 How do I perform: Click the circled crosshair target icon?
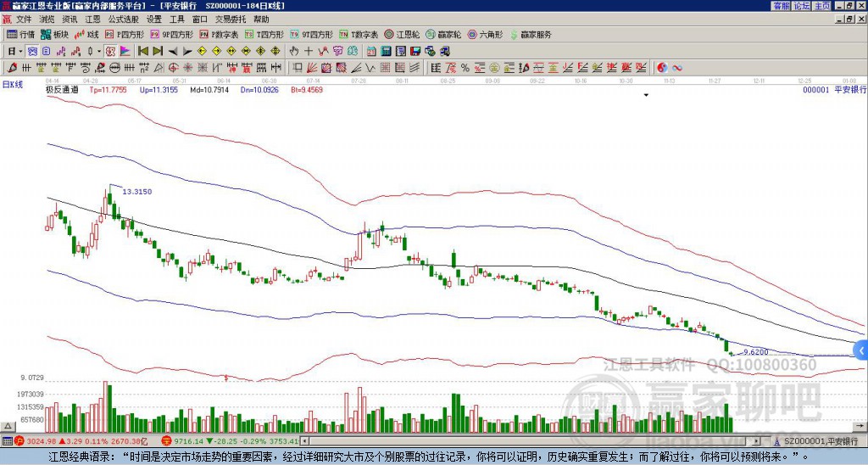(173, 68)
